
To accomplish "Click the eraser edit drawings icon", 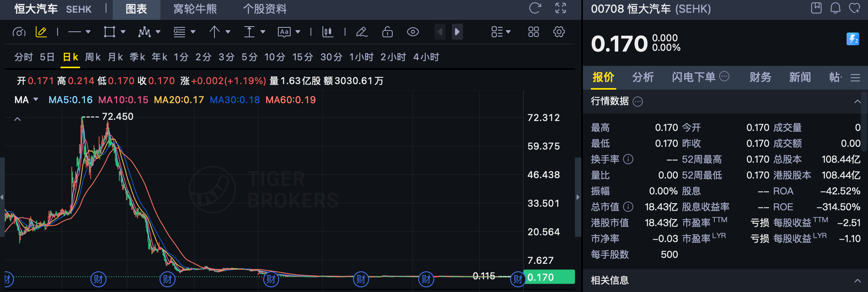I will click(x=362, y=32).
